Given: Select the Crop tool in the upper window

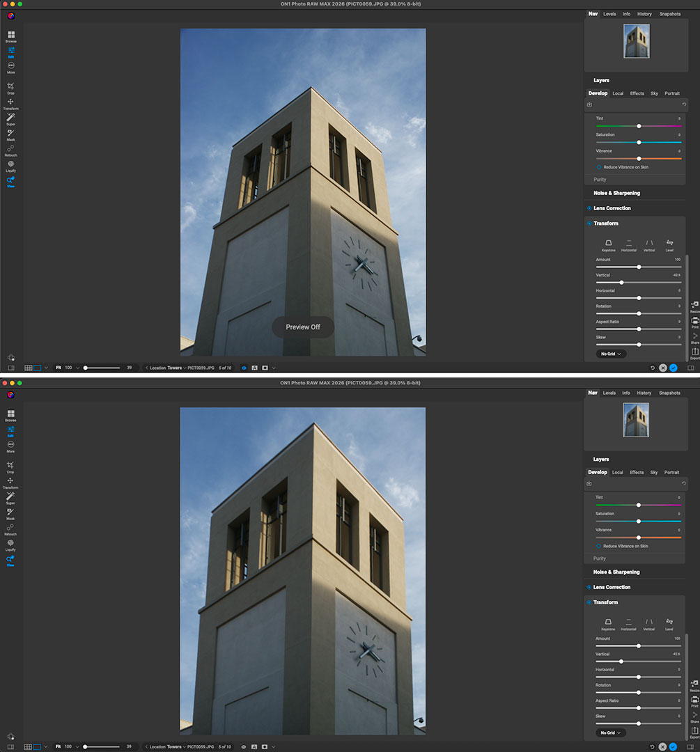Looking at the screenshot, I should pos(10,87).
